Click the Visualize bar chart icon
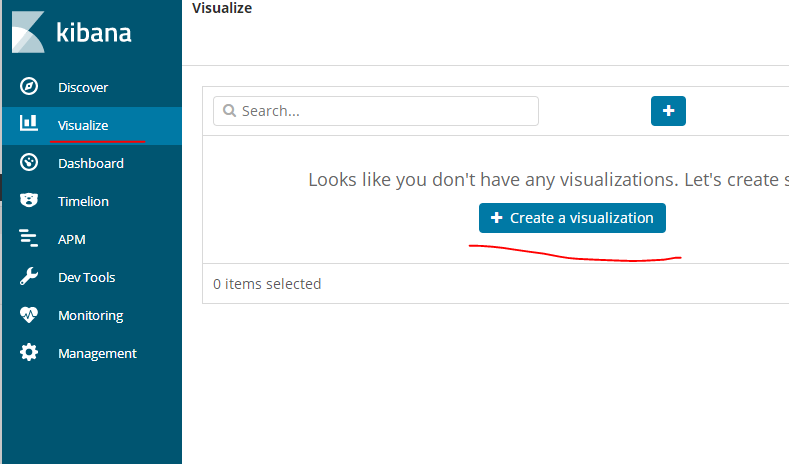 [x=29, y=124]
